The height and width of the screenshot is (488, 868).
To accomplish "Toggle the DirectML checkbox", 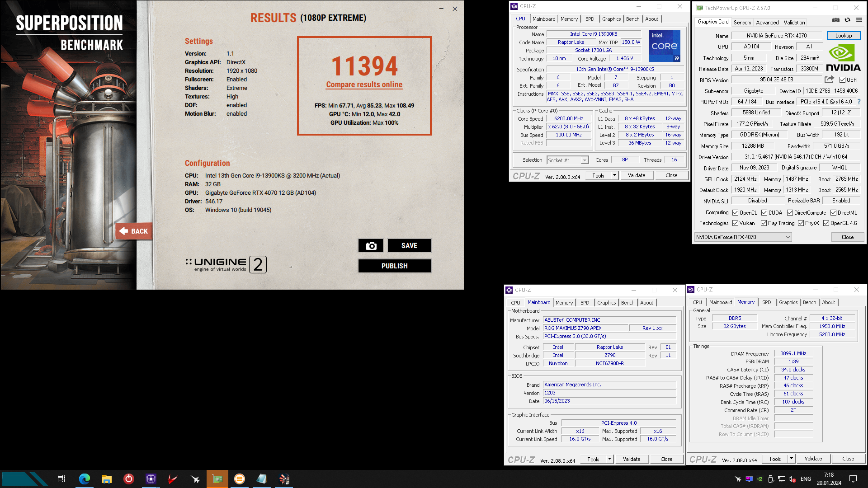I will click(x=833, y=213).
